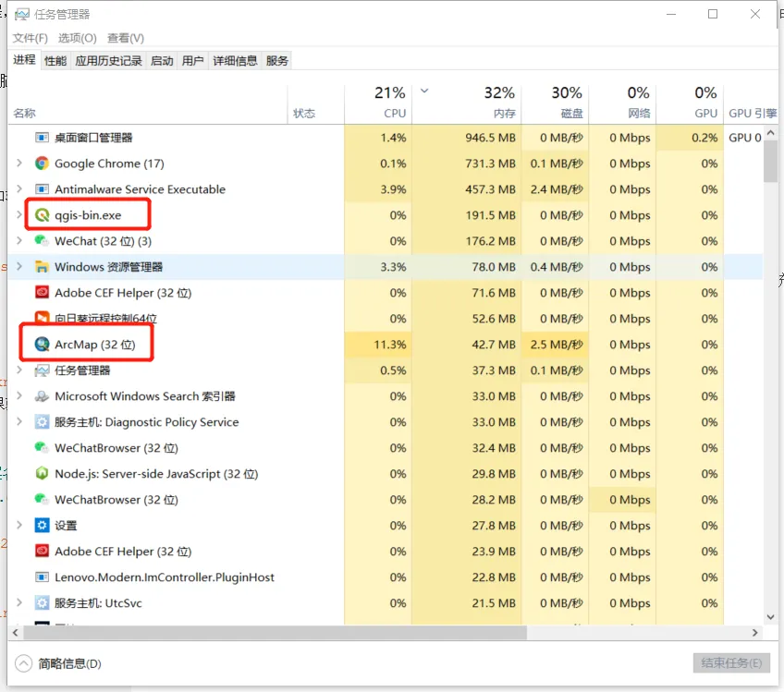Click the 0.2% GPU value
This screenshot has height=692, width=784.
[x=704, y=138]
